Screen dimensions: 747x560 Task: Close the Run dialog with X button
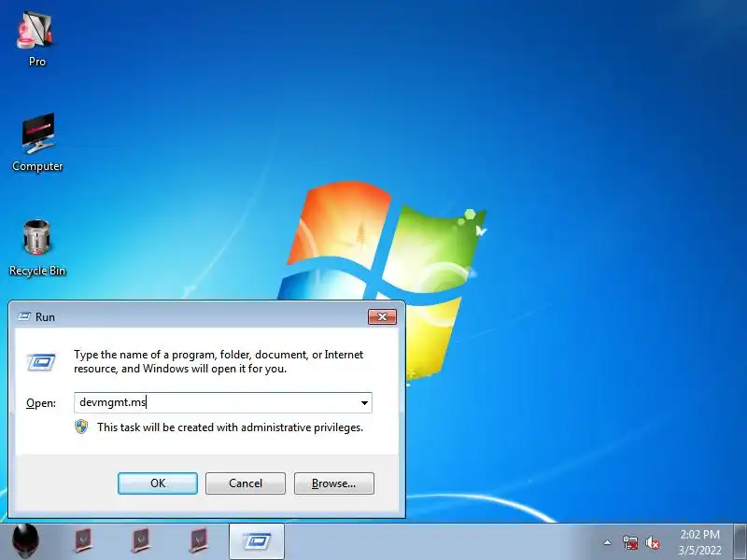382,316
